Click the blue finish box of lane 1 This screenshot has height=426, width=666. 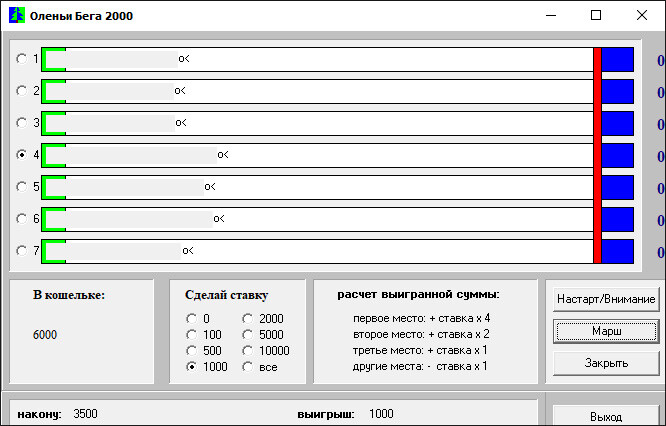tap(618, 59)
